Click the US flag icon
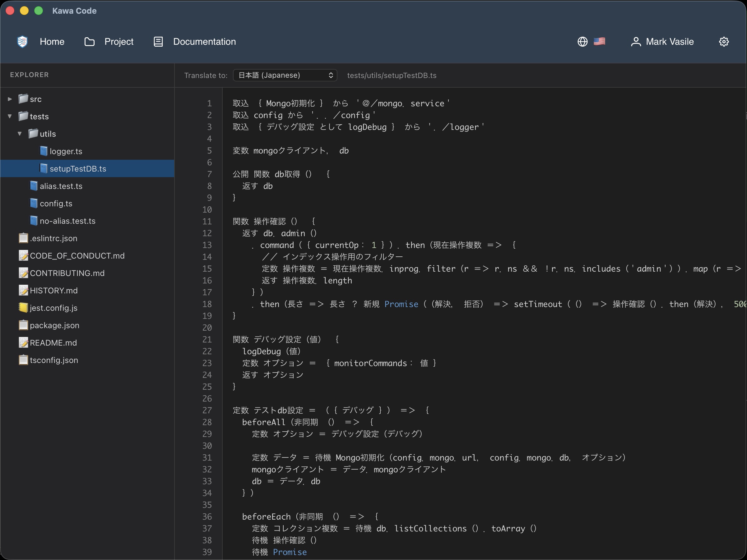 point(600,41)
